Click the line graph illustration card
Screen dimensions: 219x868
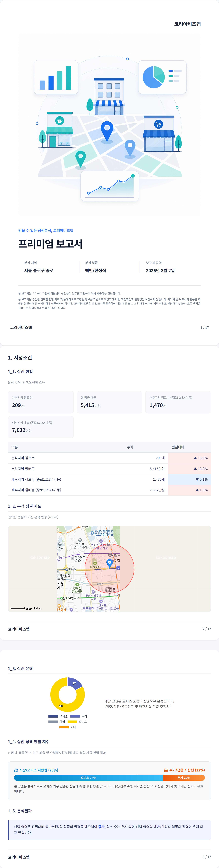tap(110, 186)
